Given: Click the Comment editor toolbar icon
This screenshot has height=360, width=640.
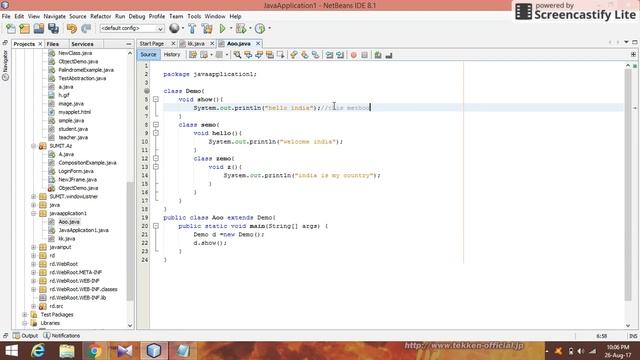Looking at the screenshot, I should (378, 55).
